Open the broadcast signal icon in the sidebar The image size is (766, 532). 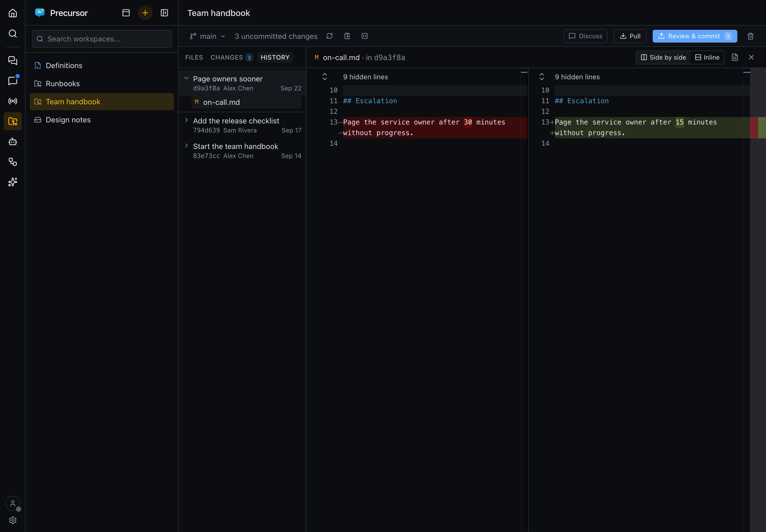click(x=13, y=101)
